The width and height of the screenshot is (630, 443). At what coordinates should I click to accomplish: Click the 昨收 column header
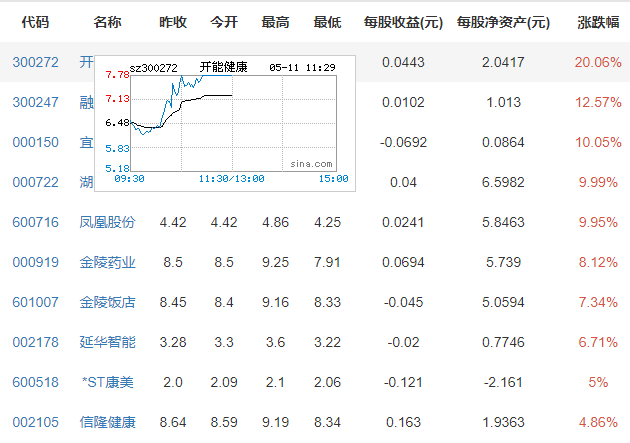click(x=173, y=22)
